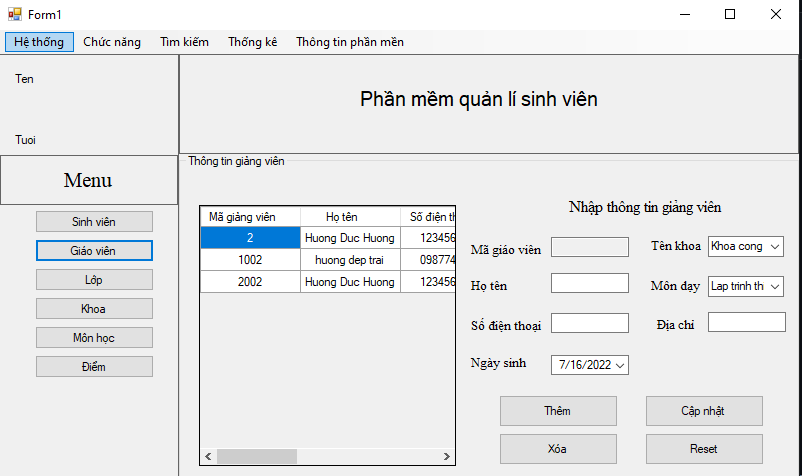This screenshot has height=476, width=802.
Task: Click the grid's scroll left arrow
Action: coord(208,457)
